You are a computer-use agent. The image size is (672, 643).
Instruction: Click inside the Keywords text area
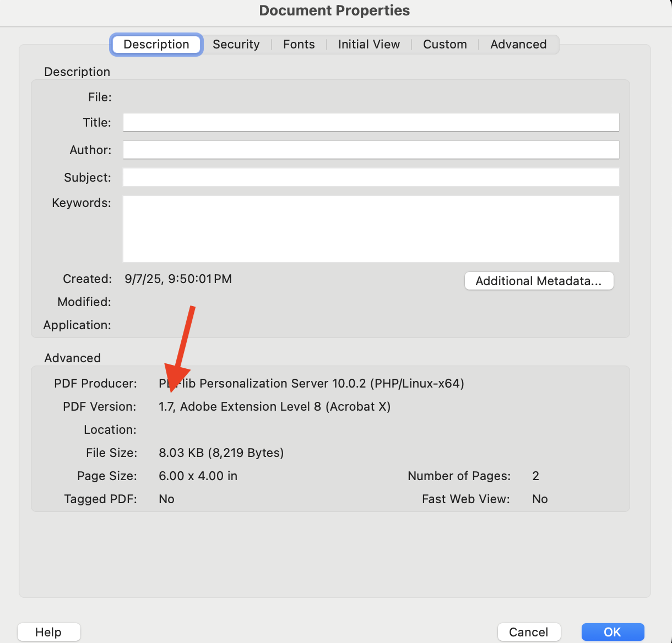pyautogui.click(x=371, y=228)
